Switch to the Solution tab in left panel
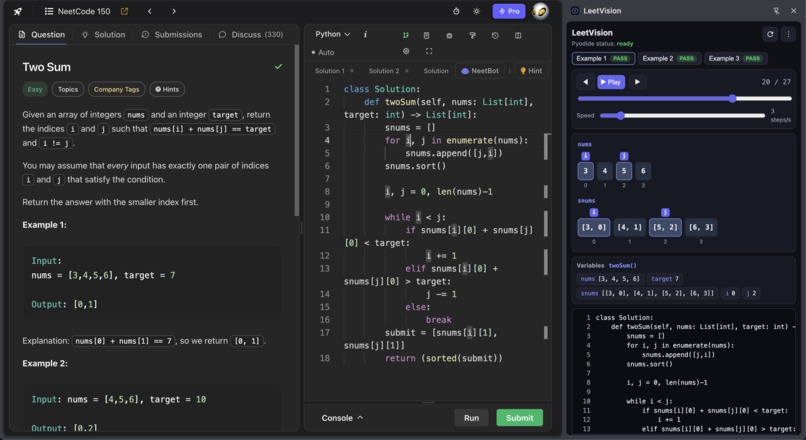 [103, 34]
